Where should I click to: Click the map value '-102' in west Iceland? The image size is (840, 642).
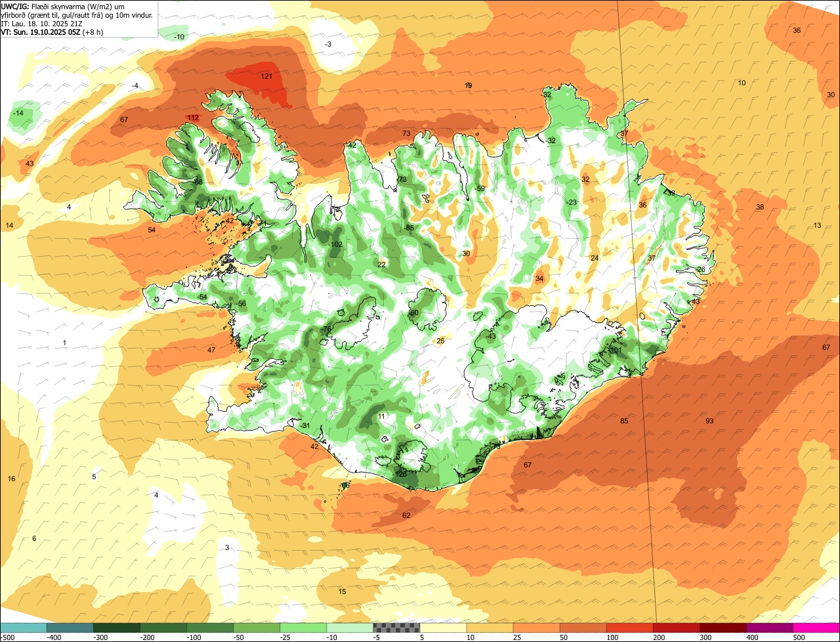click(x=335, y=244)
